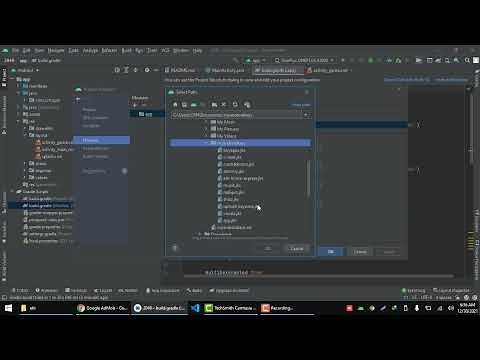Toggle show hidden files in Select Path toolbar
The image size is (480, 360).
pos(247,105)
